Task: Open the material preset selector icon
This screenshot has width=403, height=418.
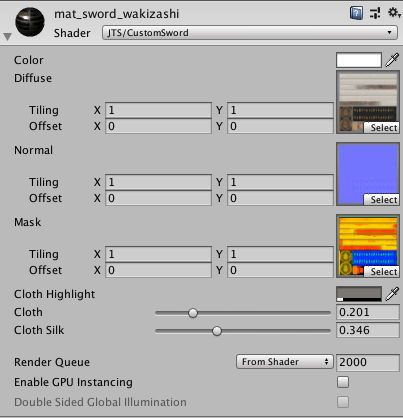Action: click(x=375, y=13)
